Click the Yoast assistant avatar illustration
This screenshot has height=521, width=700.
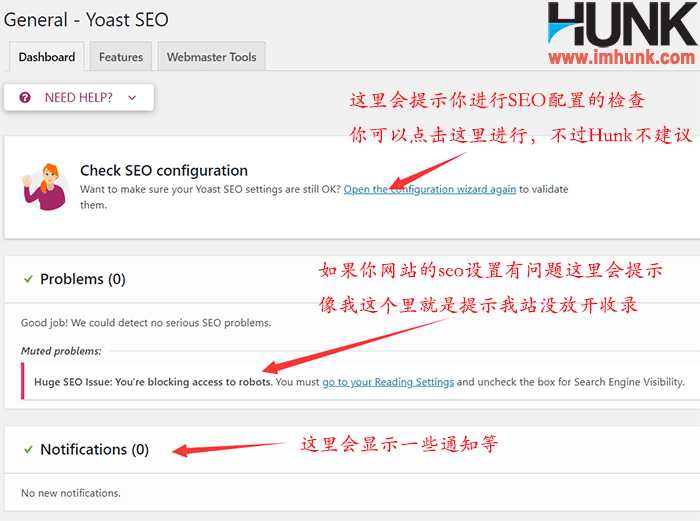pyautogui.click(x=46, y=187)
